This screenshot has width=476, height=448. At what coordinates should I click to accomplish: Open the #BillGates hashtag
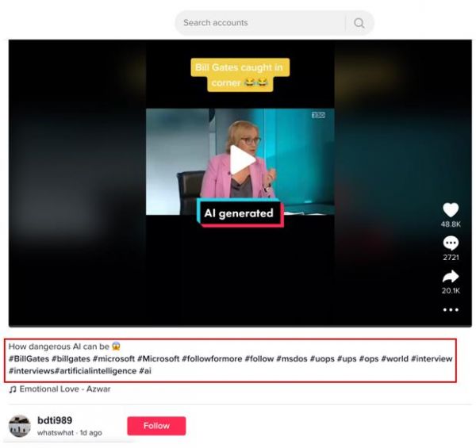(29, 359)
